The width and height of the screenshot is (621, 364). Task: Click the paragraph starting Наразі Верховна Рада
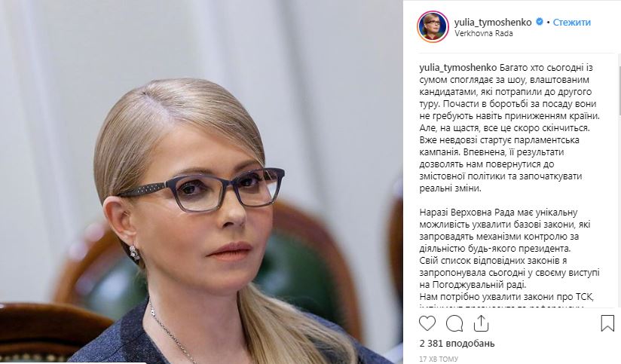tap(509, 249)
